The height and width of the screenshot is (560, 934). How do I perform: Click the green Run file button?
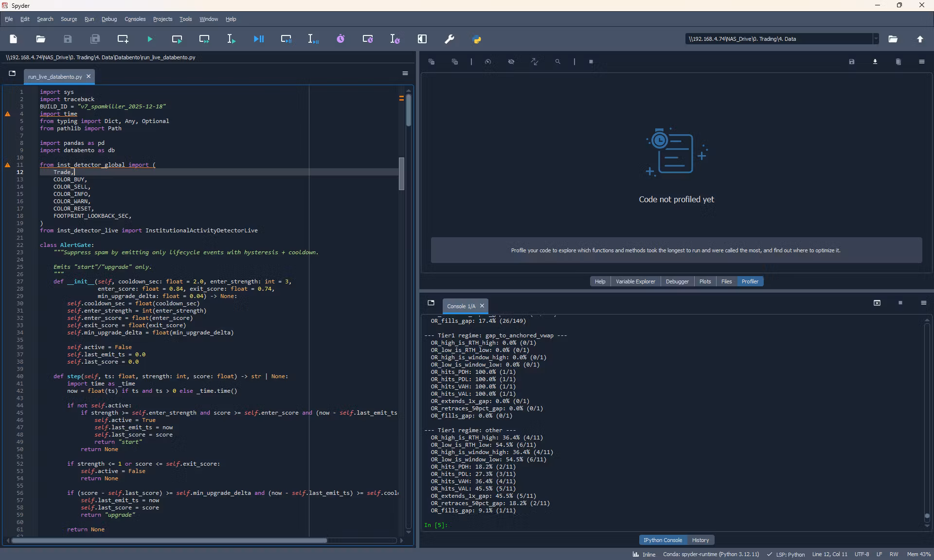point(150,39)
